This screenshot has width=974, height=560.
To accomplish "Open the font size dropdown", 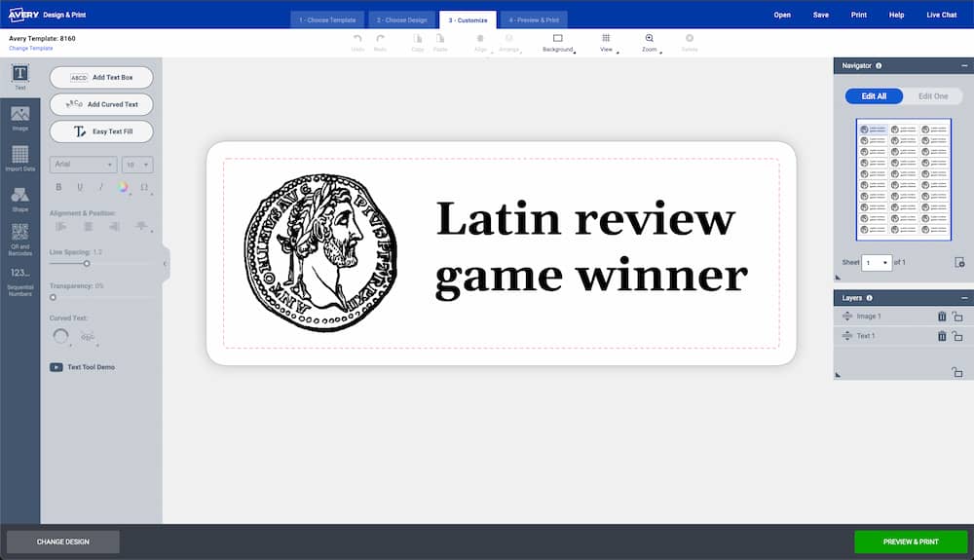I will pos(137,165).
